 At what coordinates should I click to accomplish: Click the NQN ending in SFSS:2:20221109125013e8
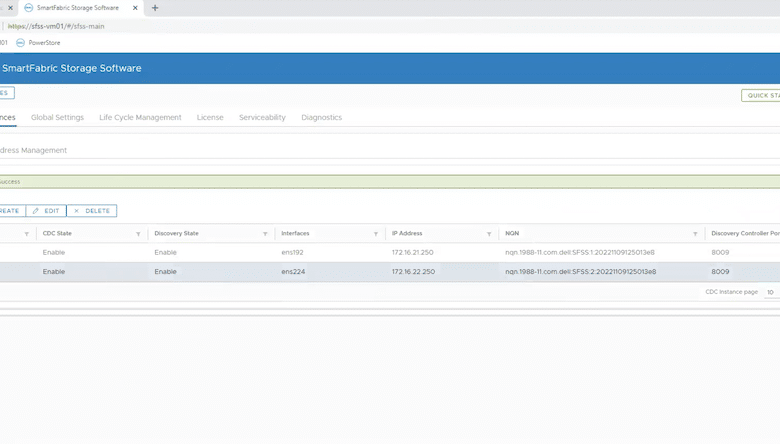(581, 272)
